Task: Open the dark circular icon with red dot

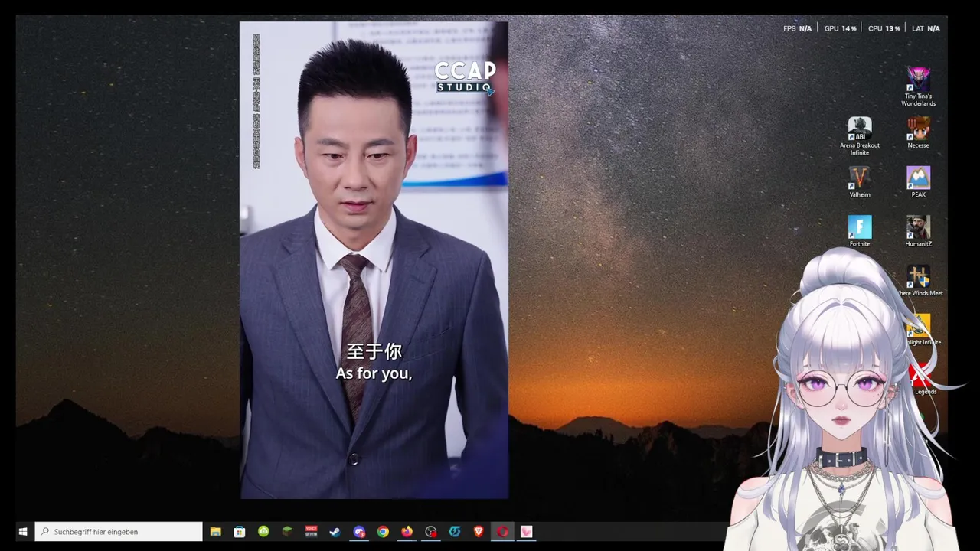Action: [x=431, y=531]
